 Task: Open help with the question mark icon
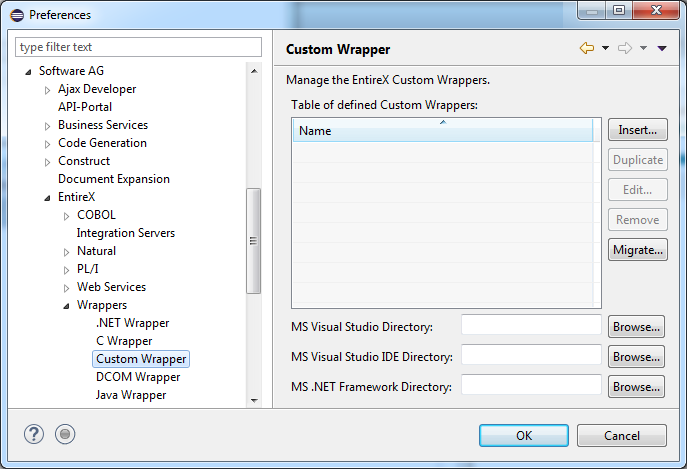coord(34,434)
